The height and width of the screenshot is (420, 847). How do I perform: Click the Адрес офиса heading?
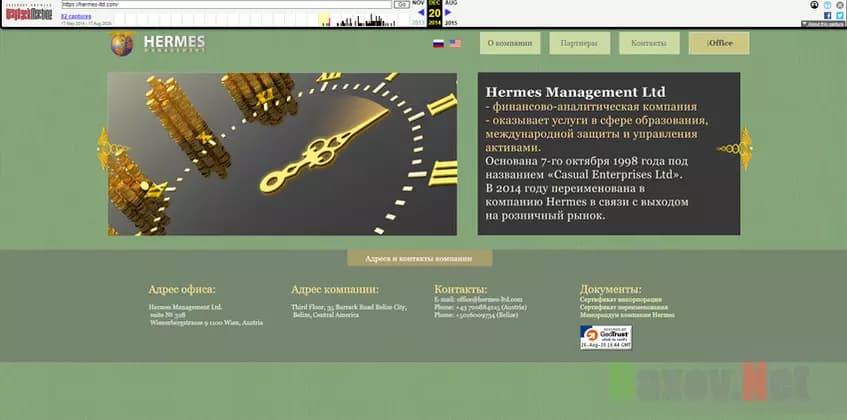click(x=182, y=289)
